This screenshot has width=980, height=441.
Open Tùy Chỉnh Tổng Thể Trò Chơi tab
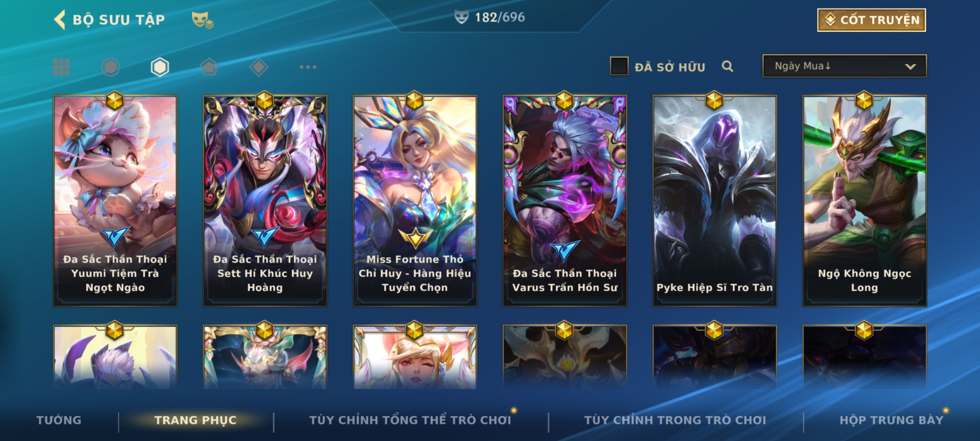410,420
